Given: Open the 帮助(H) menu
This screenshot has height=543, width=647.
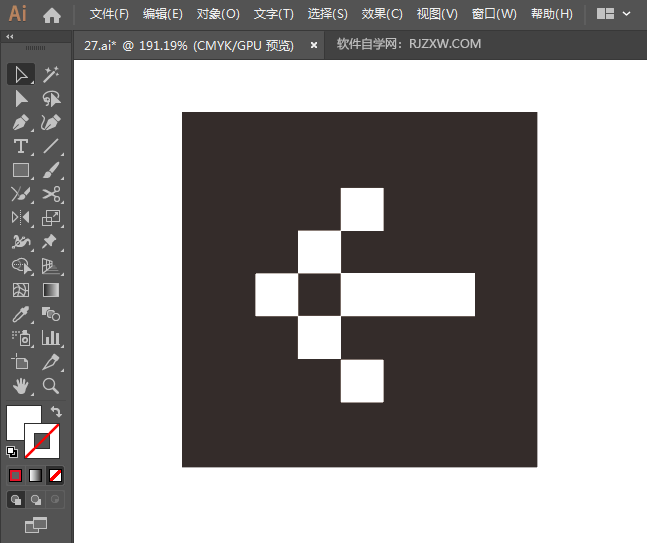Looking at the screenshot, I should pos(552,14).
